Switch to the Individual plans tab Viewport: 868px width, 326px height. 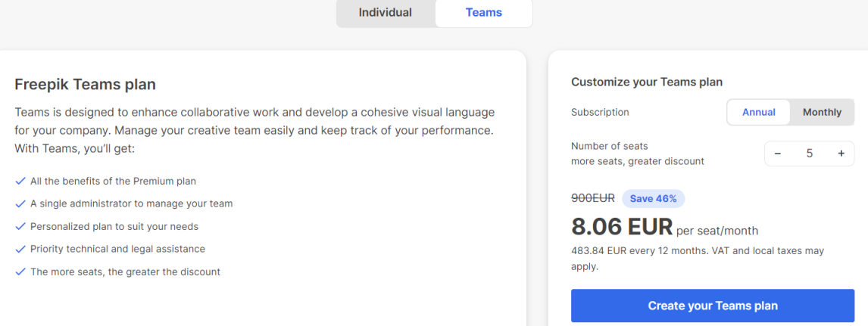pos(385,13)
